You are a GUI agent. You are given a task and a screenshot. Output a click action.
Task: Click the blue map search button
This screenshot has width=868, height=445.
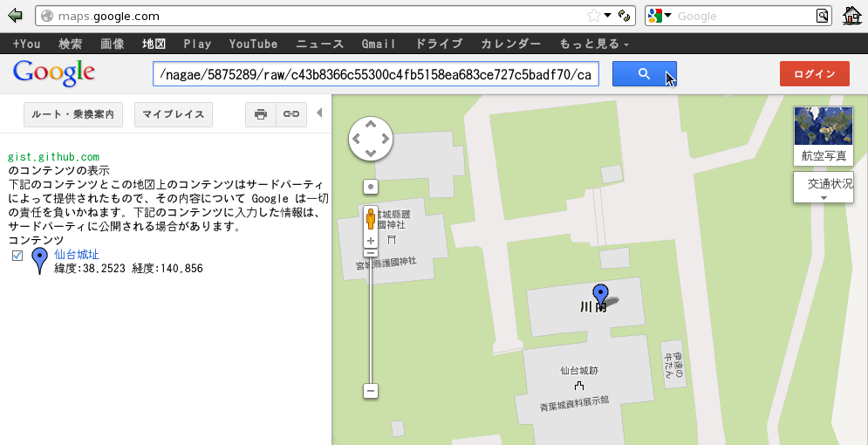coord(645,73)
